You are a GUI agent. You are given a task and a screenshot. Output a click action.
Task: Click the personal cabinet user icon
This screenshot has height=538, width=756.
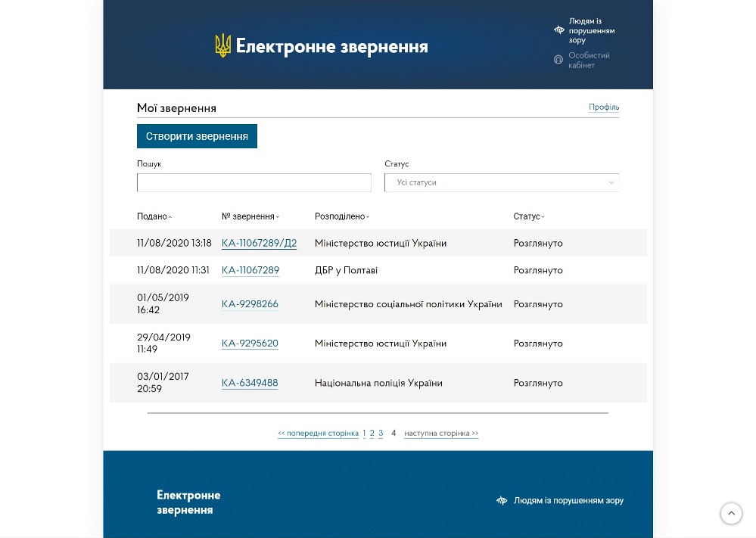point(558,60)
